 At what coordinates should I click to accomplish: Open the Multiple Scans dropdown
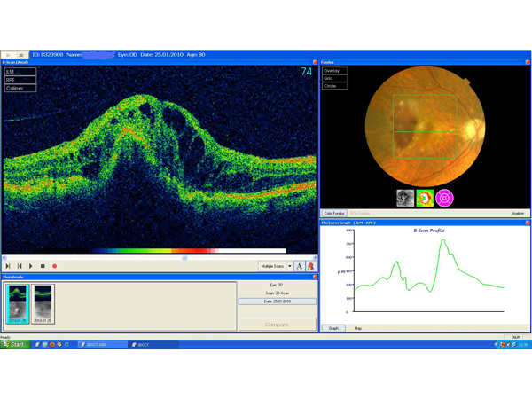coord(276,266)
